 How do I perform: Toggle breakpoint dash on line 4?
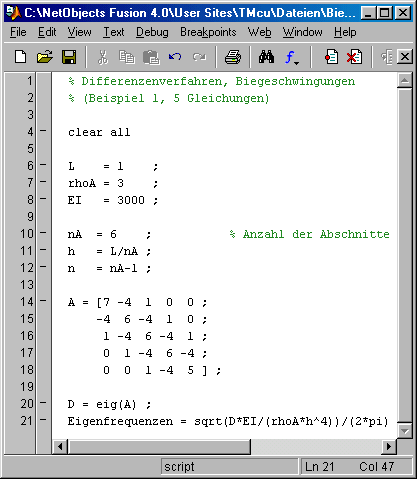43,131
